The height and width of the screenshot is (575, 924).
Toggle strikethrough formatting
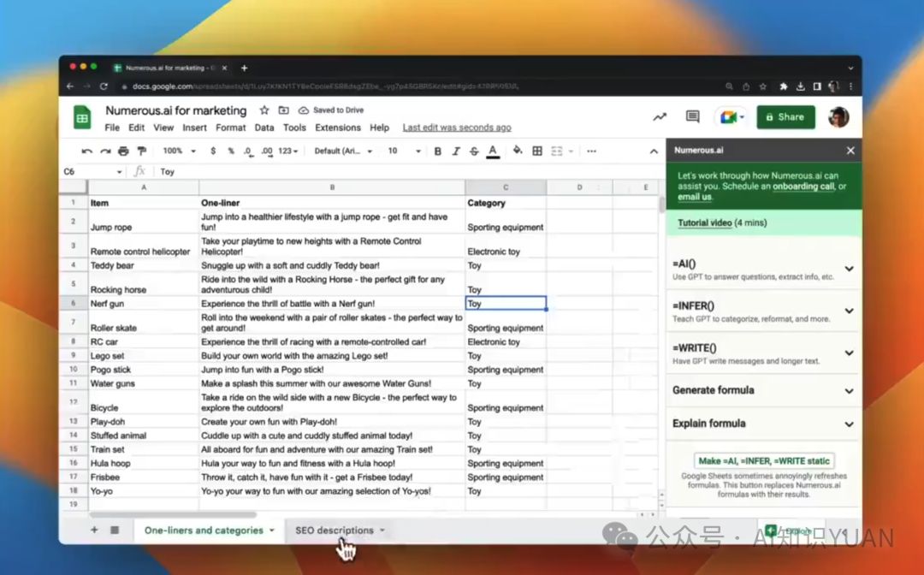474,151
